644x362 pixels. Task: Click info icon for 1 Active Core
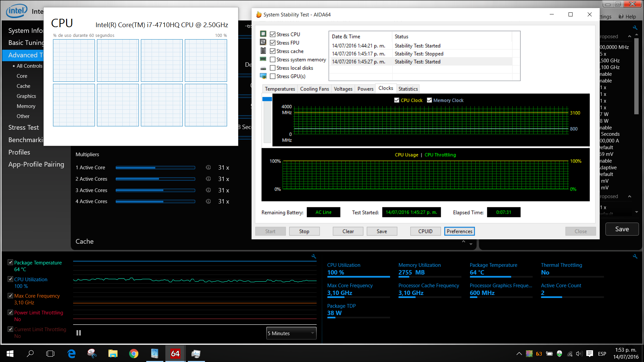[x=208, y=167]
